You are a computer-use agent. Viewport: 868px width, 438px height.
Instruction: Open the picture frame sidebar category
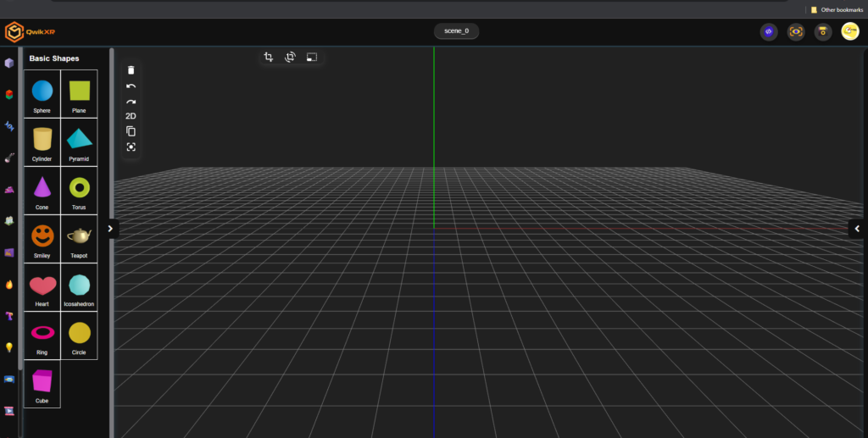pos(8,252)
